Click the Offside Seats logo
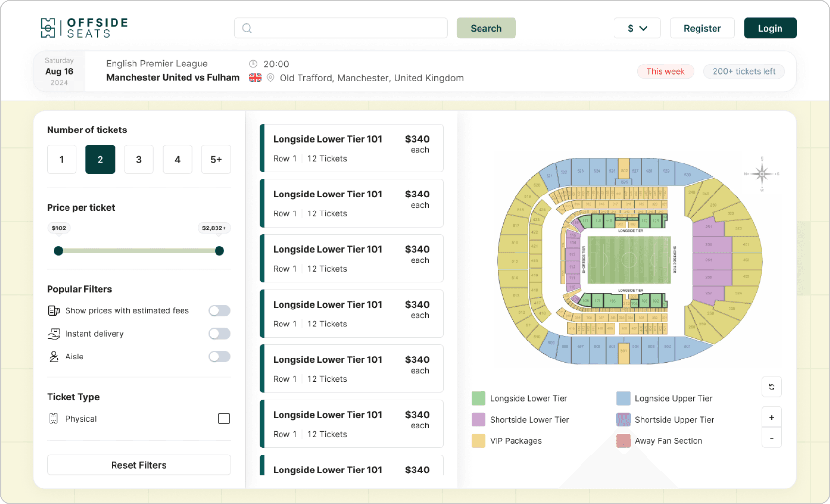Viewport: 830px width, 504px height. click(x=84, y=28)
